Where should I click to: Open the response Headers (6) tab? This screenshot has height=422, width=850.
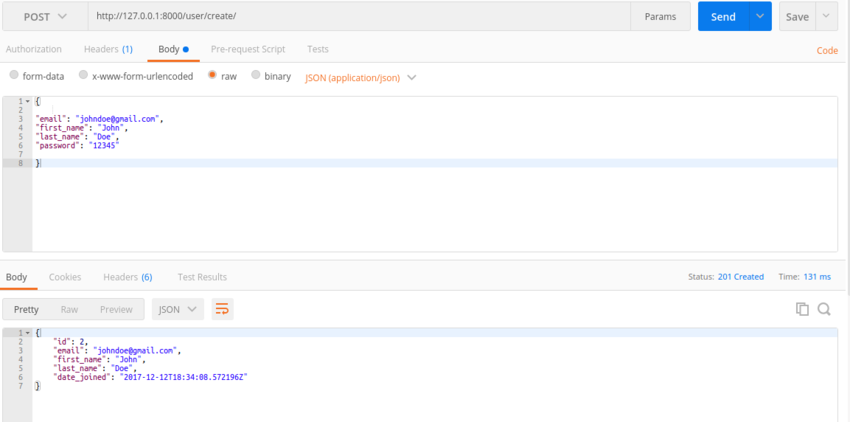pos(128,277)
